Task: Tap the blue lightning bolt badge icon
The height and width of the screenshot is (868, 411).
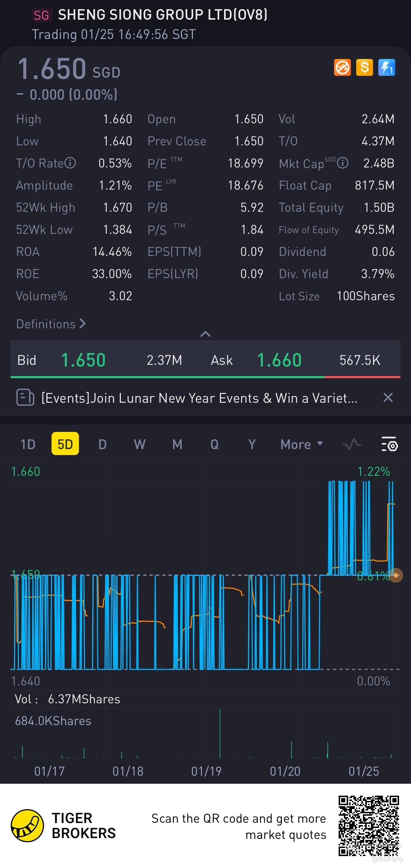Action: [x=386, y=67]
